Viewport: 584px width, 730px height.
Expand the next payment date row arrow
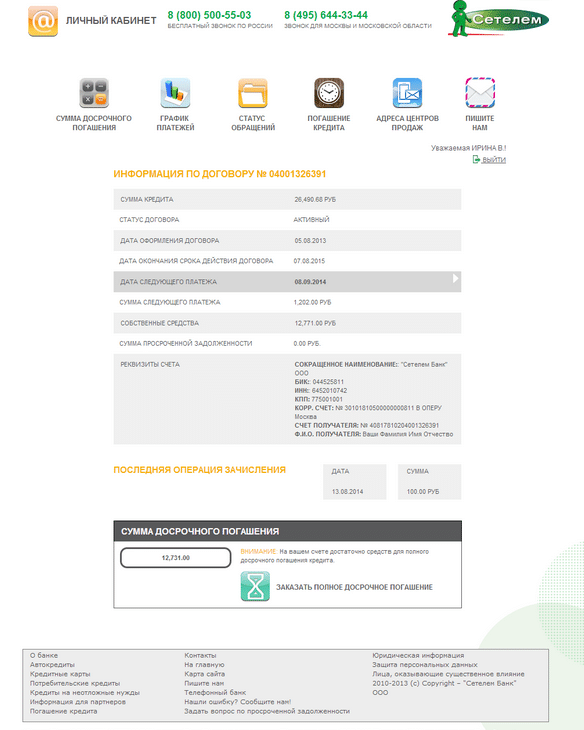(x=455, y=278)
